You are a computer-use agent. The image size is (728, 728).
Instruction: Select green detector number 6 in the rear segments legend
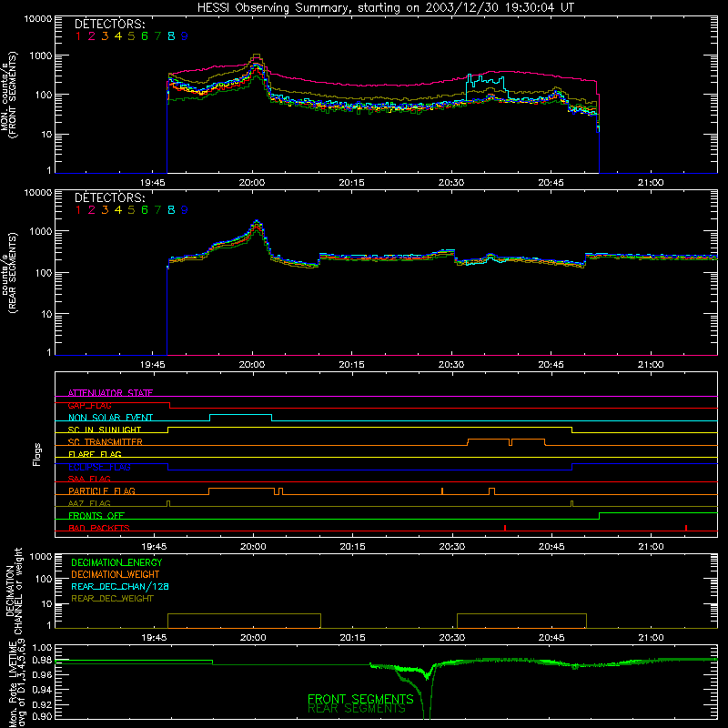tap(145, 210)
